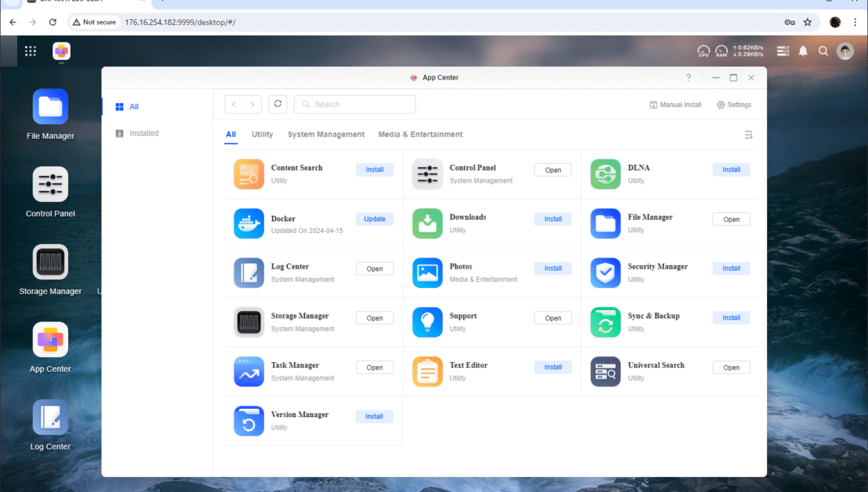
Task: Open the Control Panel app
Action: click(x=553, y=170)
